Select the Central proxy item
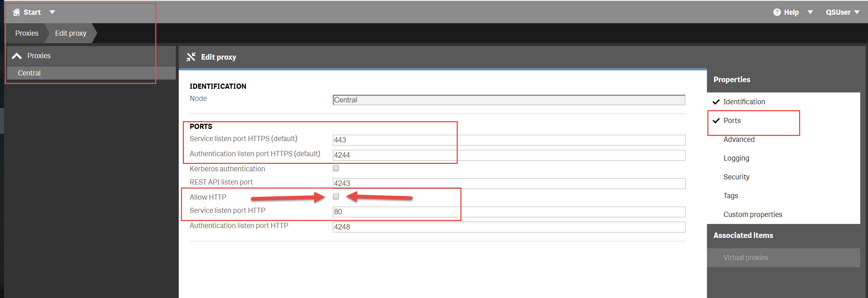This screenshot has width=868, height=298. tap(91, 73)
